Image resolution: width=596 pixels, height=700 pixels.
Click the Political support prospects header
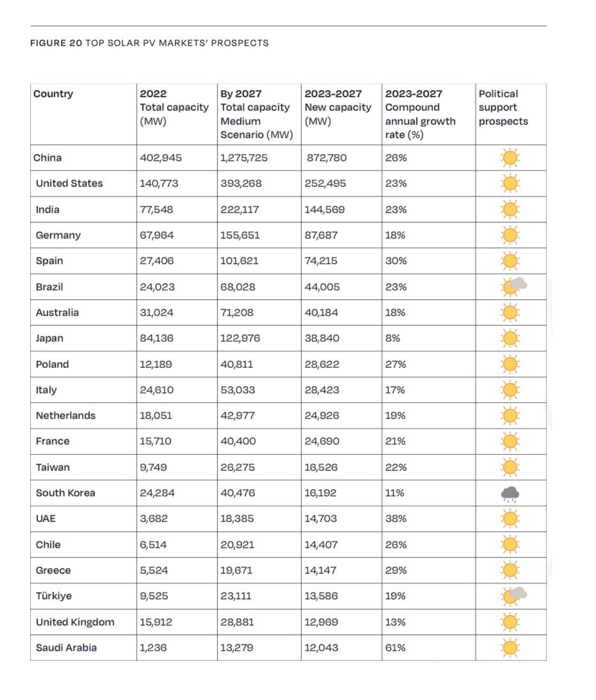[503, 107]
